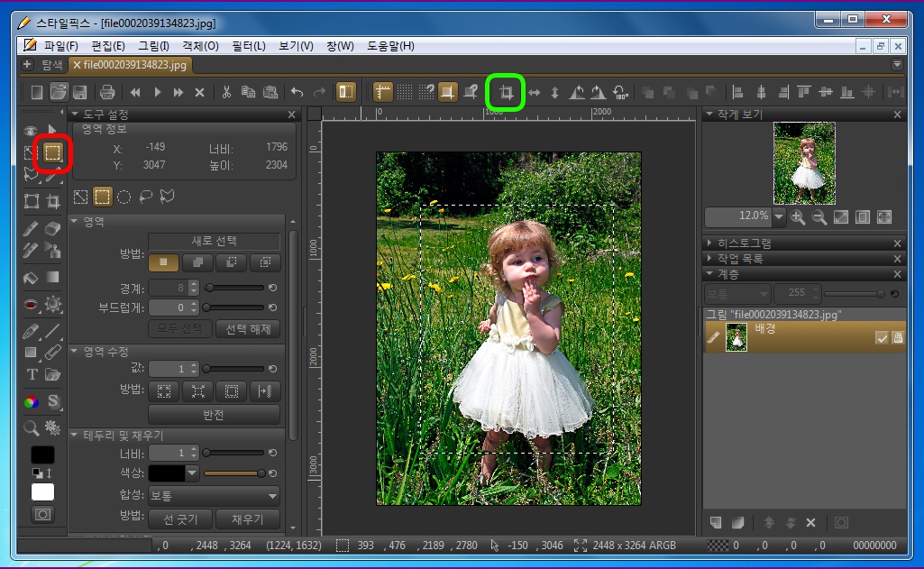Viewport: 924px width, 569px height.
Task: Click the black foreground color swatch
Action: click(42, 454)
